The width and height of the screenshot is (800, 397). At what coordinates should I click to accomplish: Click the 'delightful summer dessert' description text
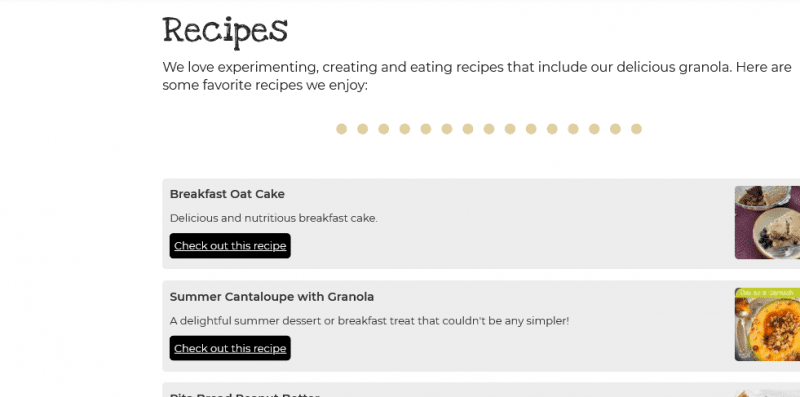pyautogui.click(x=369, y=321)
